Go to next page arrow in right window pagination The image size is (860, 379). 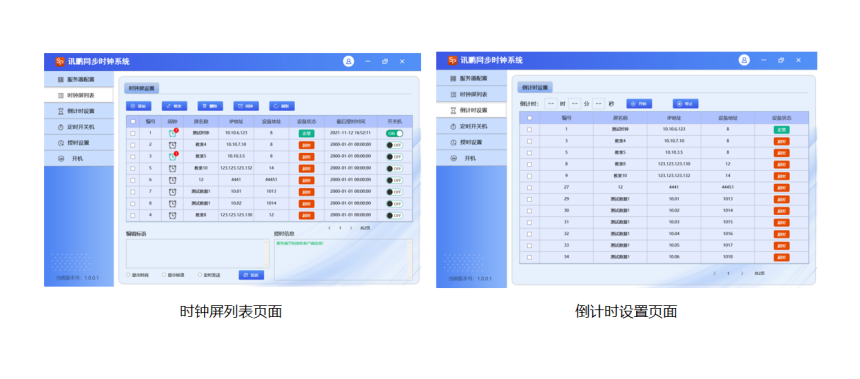(742, 273)
